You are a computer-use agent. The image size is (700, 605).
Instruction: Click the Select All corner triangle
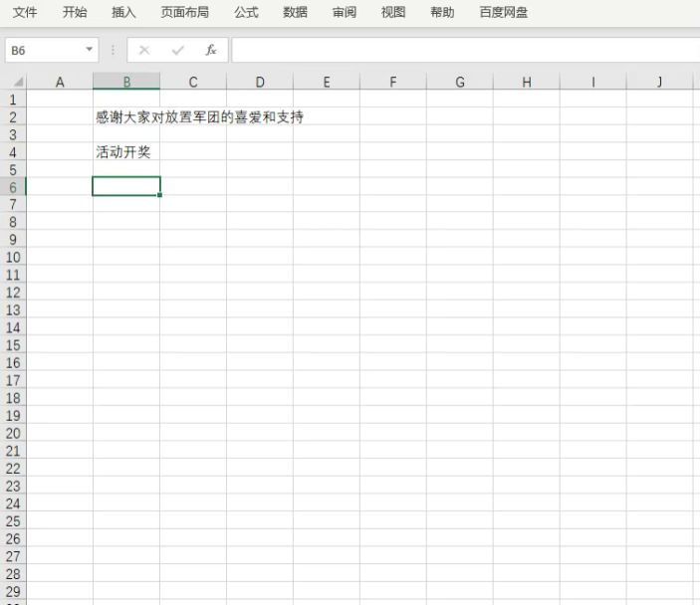18,83
